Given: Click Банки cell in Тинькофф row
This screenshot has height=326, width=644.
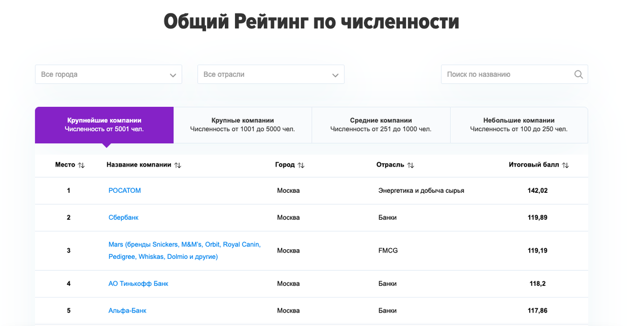Looking at the screenshot, I should coord(387,284).
